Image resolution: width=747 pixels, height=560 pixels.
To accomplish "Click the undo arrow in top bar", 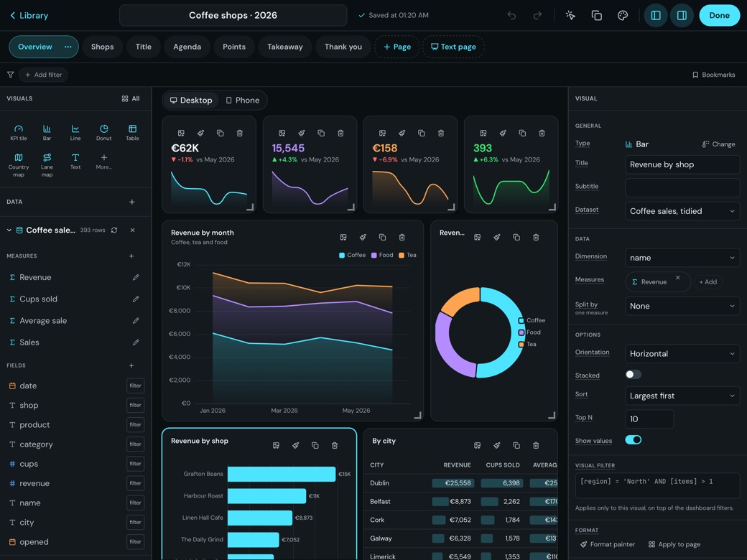I will coord(511,15).
